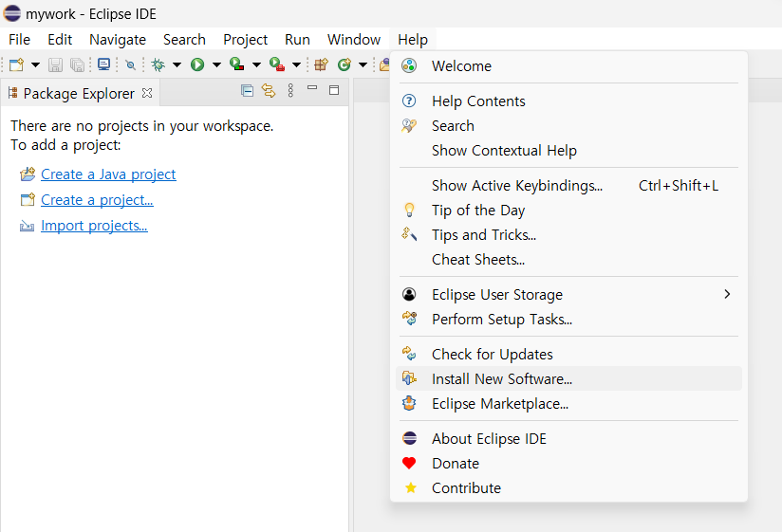Choose Welcome from the Help menu

pyautogui.click(x=568, y=65)
